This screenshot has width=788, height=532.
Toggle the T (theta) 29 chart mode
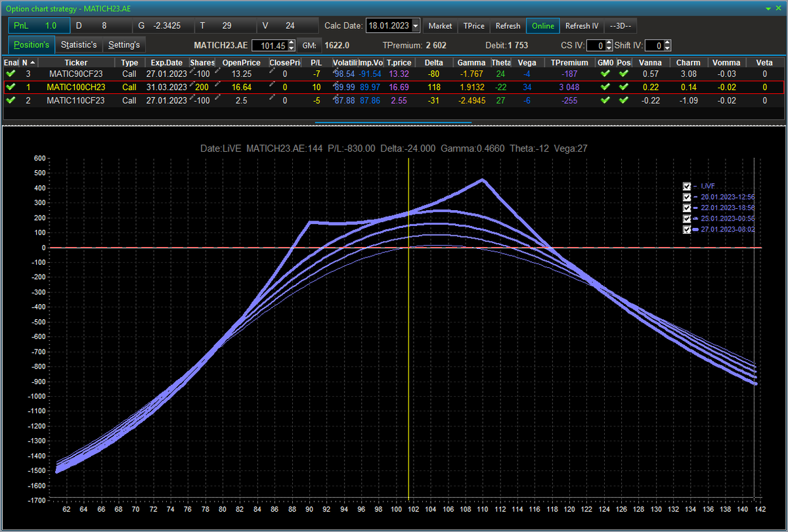coord(225,26)
